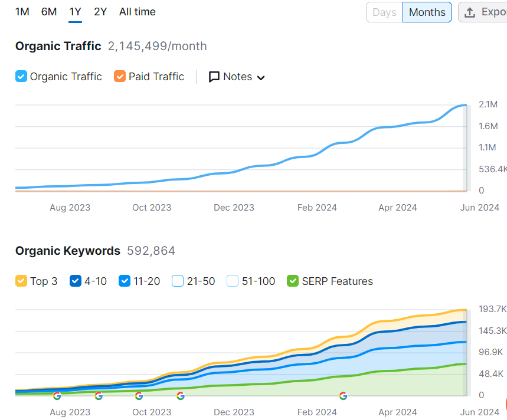This screenshot has width=507, height=420.
Task: Switch chart granularity to Days
Action: [x=384, y=12]
